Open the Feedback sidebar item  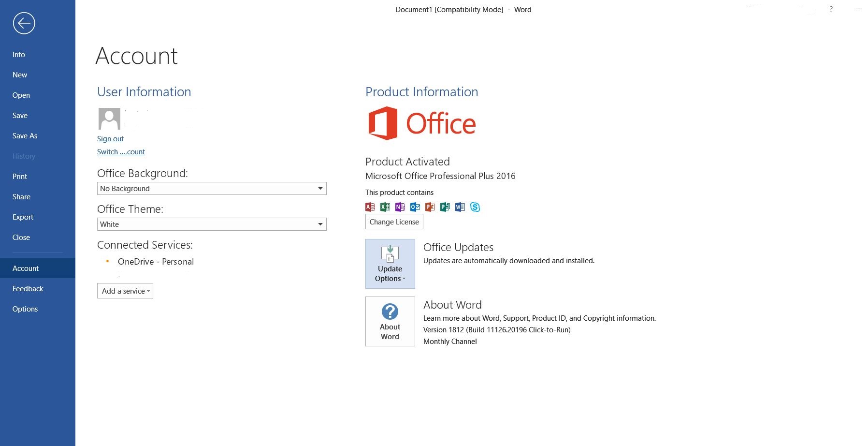tap(38, 289)
